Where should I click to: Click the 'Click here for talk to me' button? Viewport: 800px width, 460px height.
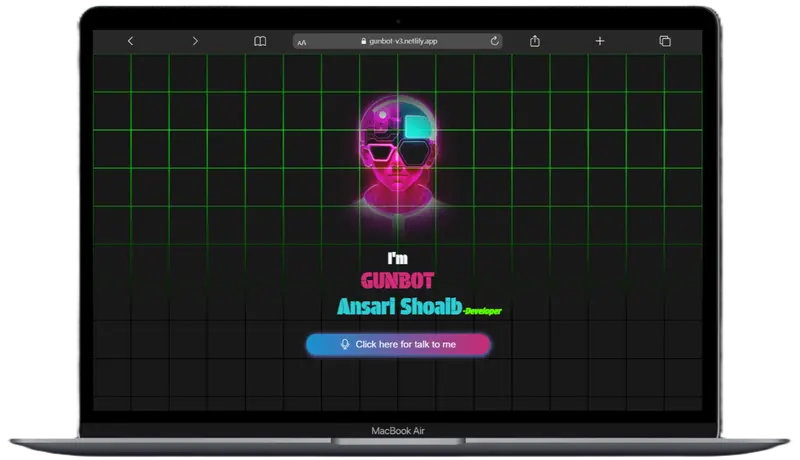(x=398, y=344)
